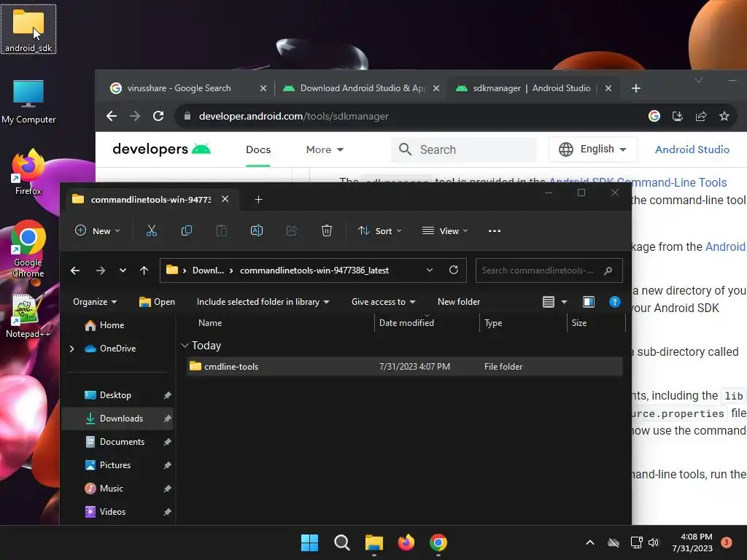Open the volume control in system tray

[x=654, y=542]
